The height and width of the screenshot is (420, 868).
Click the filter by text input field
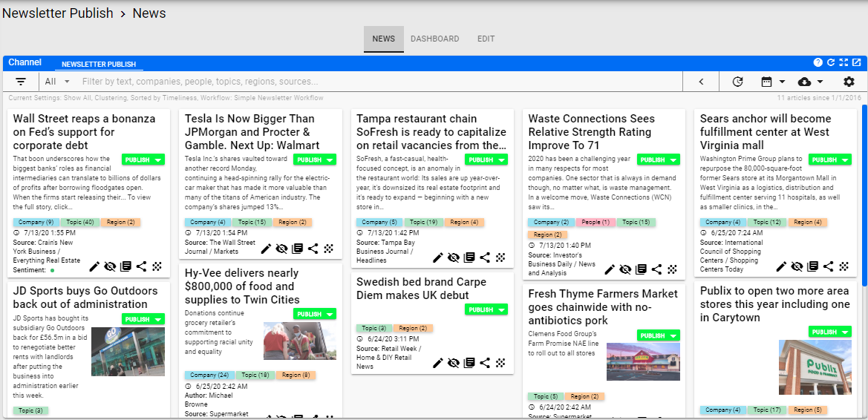[x=379, y=82]
